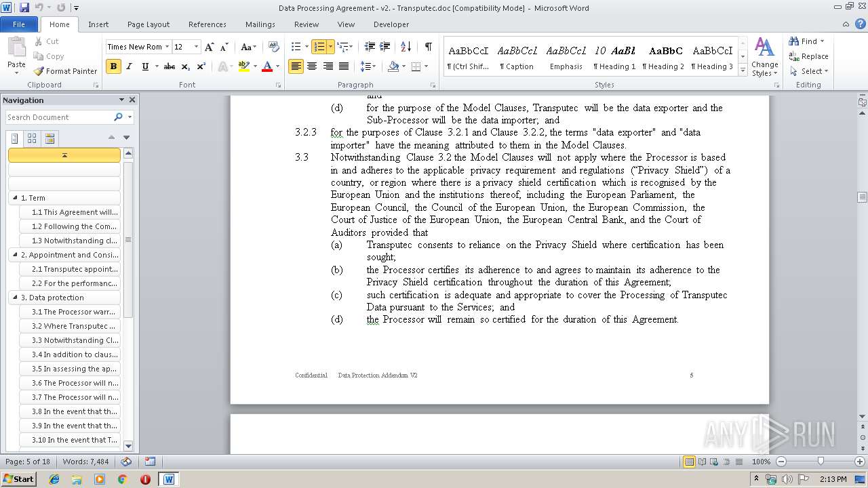Switch to the References tab
868x488 pixels.
(208, 24)
